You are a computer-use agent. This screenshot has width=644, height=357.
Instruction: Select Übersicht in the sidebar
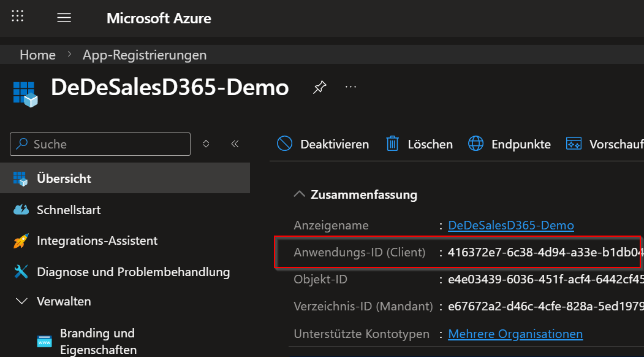[x=125, y=178]
